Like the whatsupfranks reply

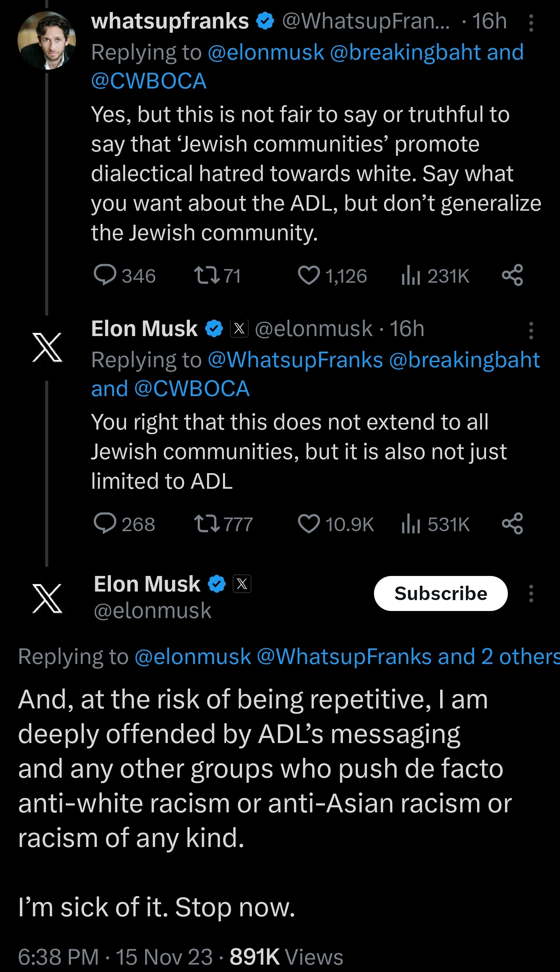point(309,275)
